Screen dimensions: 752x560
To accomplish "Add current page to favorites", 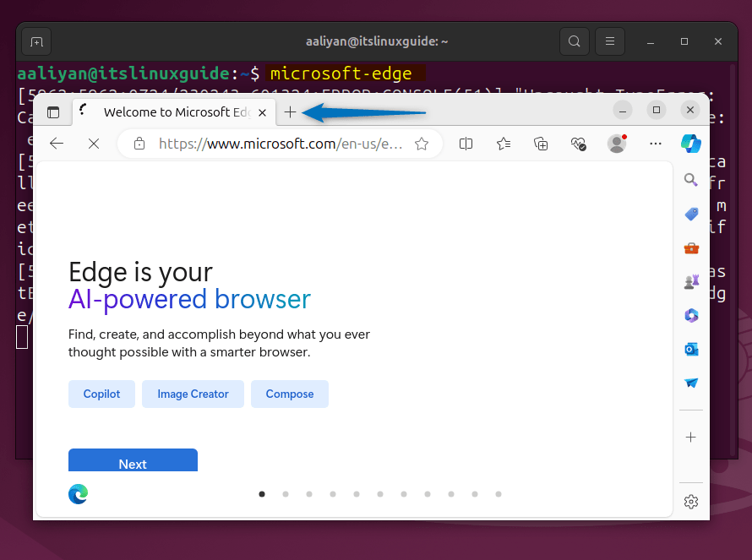I will point(422,144).
